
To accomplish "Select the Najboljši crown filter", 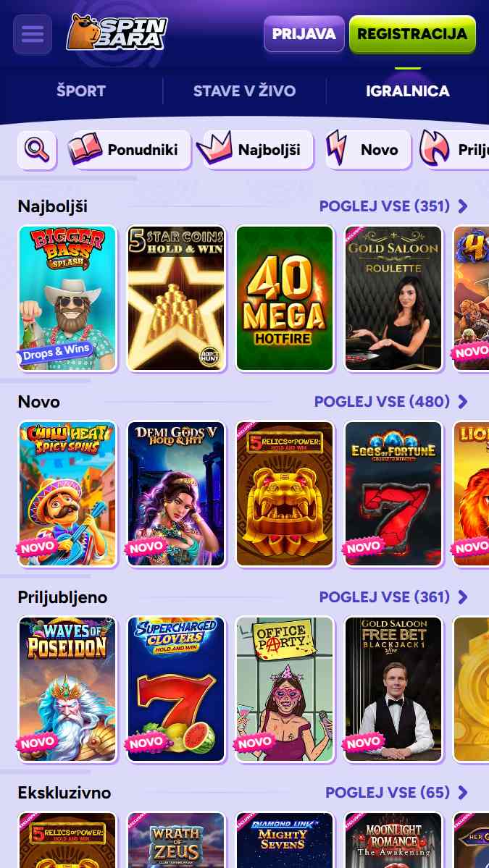I will [255, 150].
